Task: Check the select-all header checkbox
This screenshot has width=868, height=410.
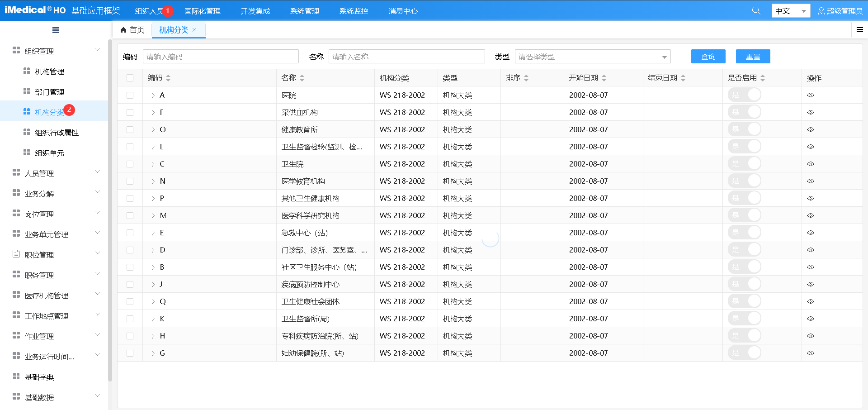Action: coord(130,78)
